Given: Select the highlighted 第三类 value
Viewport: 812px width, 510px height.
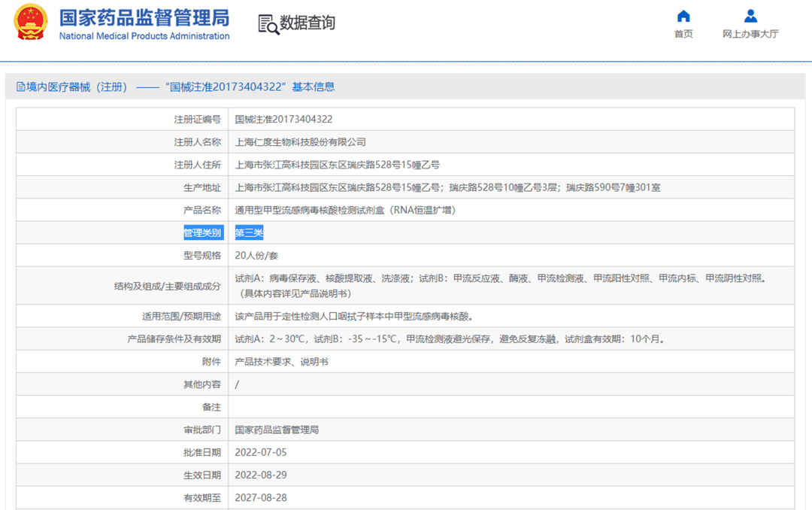Looking at the screenshot, I should (249, 233).
